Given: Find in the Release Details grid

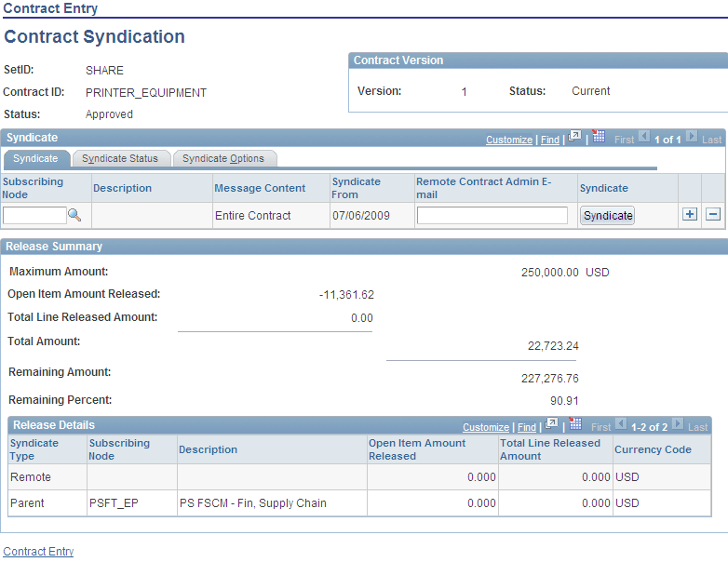Looking at the screenshot, I should tap(527, 427).
